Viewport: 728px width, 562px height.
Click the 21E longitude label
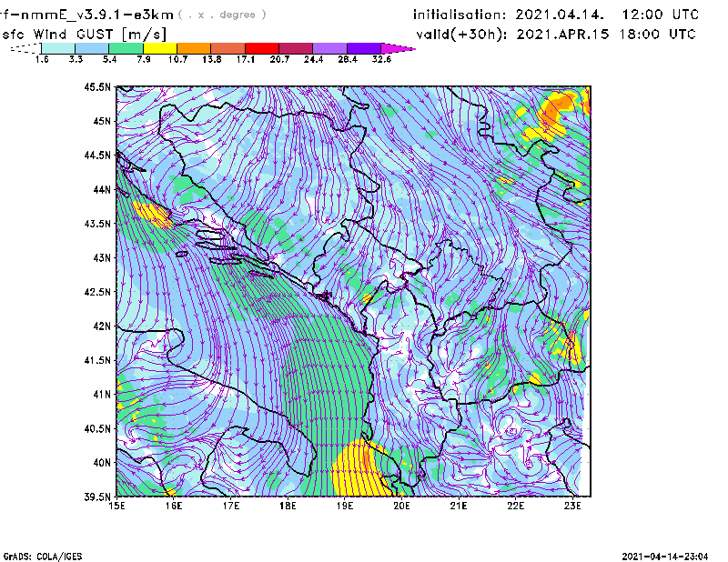459,506
